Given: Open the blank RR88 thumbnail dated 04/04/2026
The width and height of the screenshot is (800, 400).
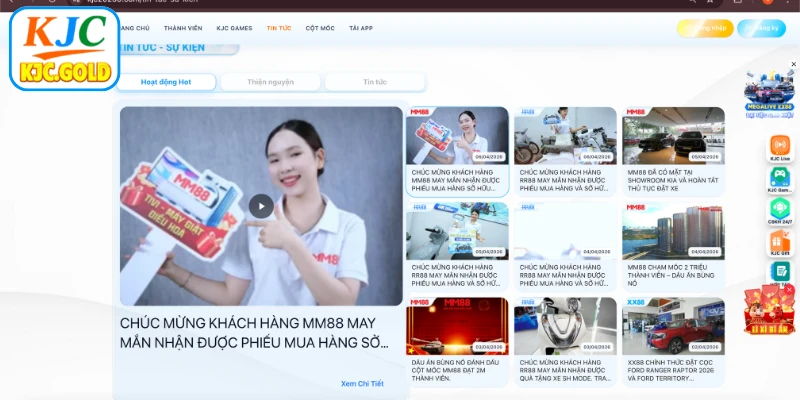Looking at the screenshot, I should 565,231.
